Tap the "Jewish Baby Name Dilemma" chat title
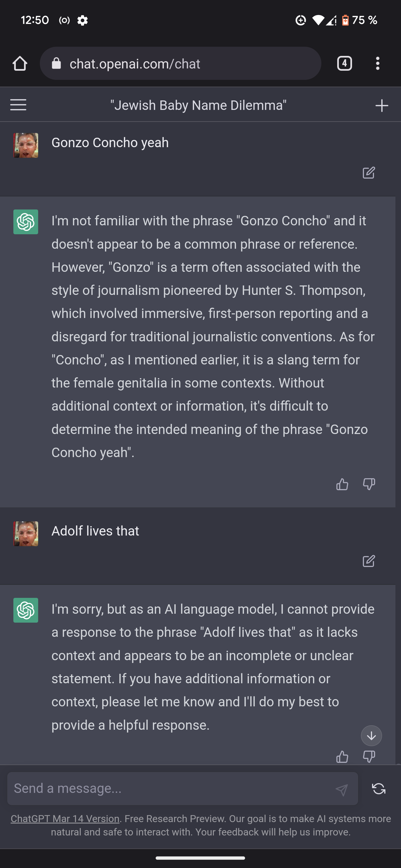 click(198, 105)
